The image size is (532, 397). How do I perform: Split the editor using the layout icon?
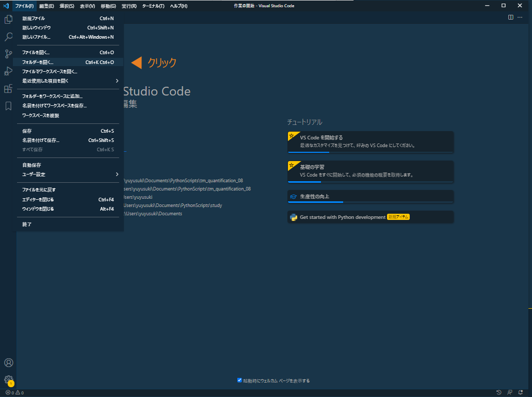coord(511,18)
